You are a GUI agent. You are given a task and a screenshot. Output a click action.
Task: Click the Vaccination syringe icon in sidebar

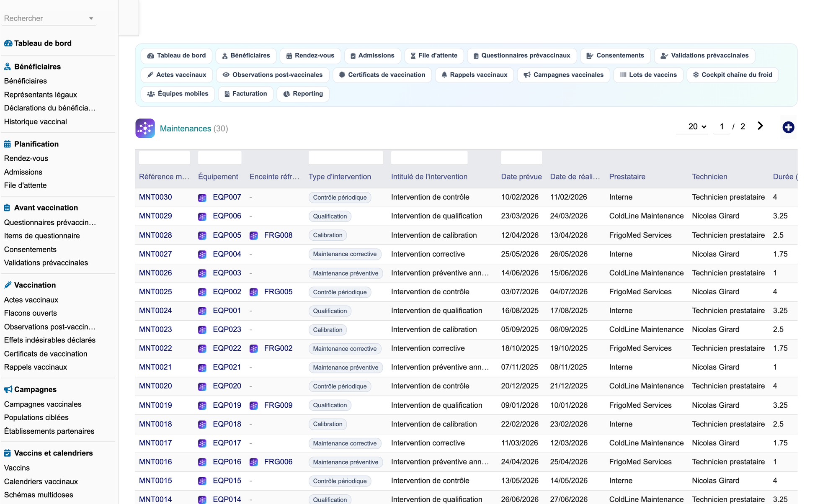point(8,285)
